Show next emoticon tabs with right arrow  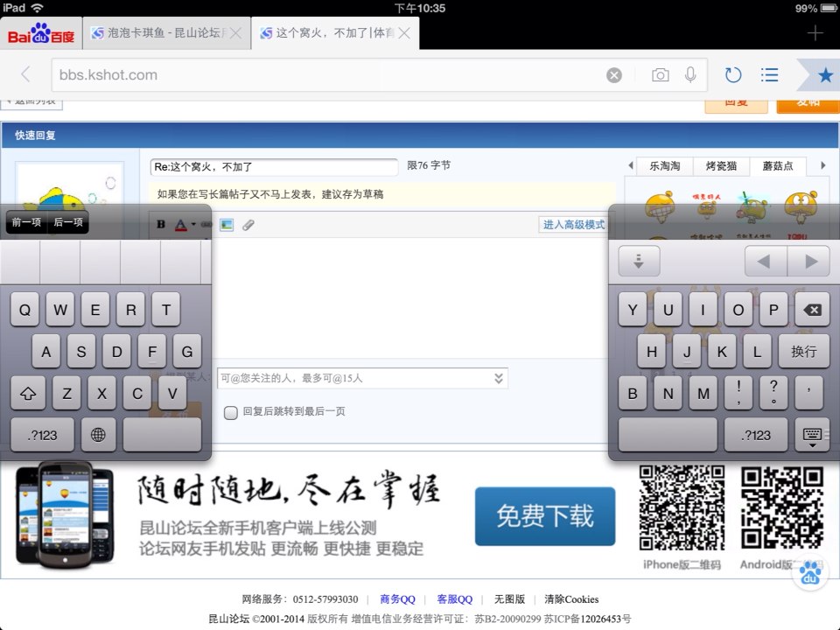[822, 165]
